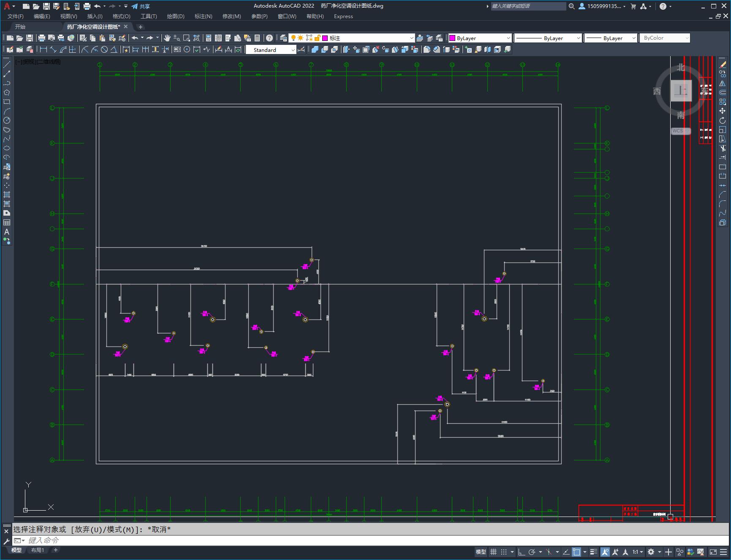Toggle lineweight display in status bar

[x=594, y=552]
